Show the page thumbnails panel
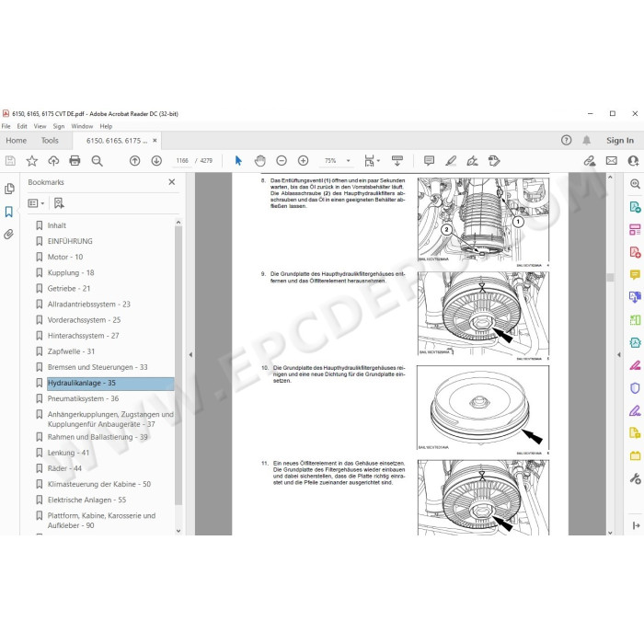This screenshot has height=644, width=644. (9, 189)
